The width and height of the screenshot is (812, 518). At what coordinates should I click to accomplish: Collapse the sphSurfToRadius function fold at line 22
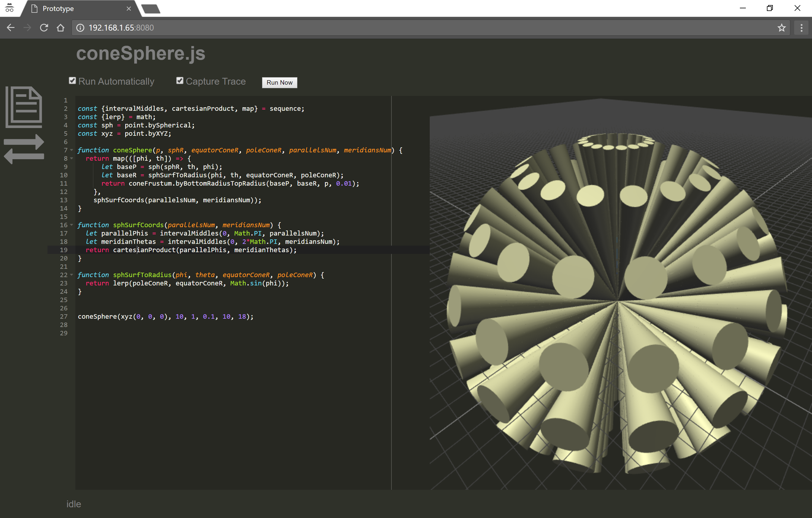[x=72, y=275]
